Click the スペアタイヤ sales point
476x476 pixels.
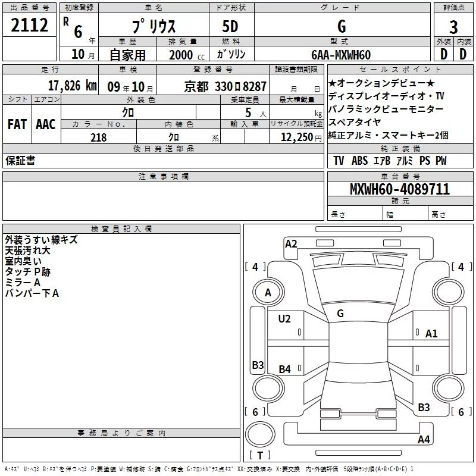tap(355, 122)
